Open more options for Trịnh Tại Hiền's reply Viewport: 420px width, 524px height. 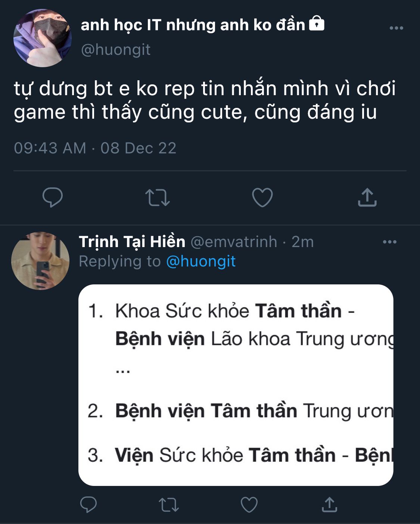coord(390,242)
